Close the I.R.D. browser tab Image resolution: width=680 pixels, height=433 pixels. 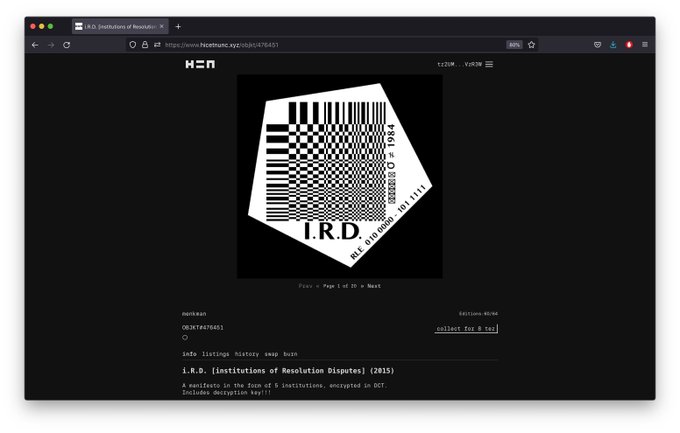point(162,26)
